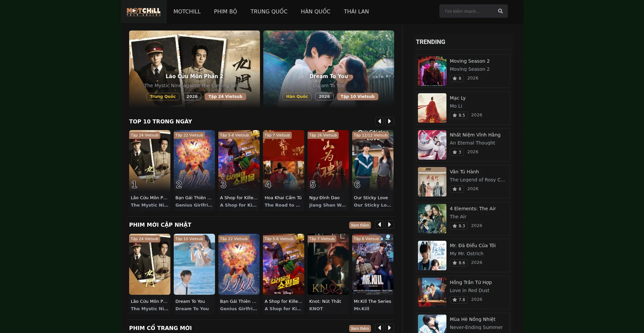Click the Hồng Trần Tứ Hợp title
The image size is (644, 333).
[471, 282]
